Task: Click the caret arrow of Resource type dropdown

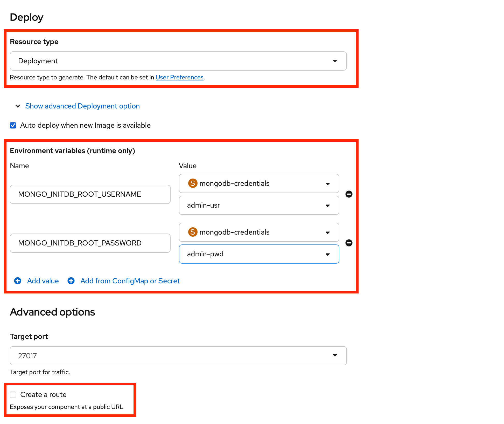Action: pos(335,61)
